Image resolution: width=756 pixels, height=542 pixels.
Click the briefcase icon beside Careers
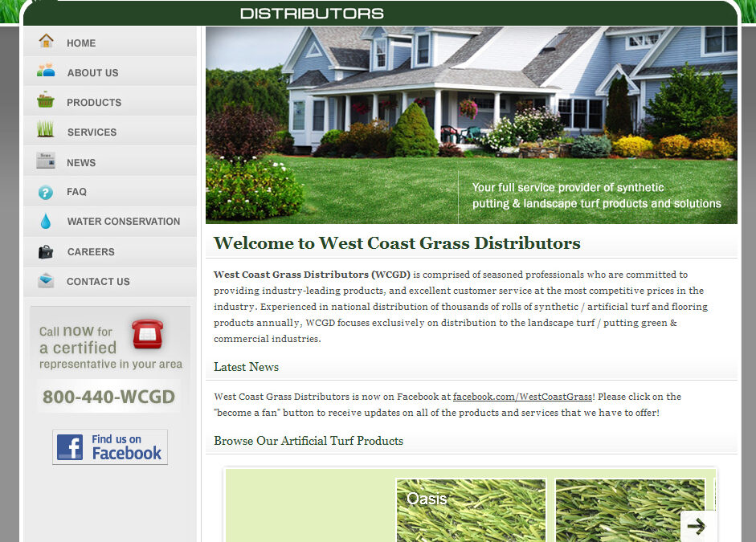tap(45, 251)
